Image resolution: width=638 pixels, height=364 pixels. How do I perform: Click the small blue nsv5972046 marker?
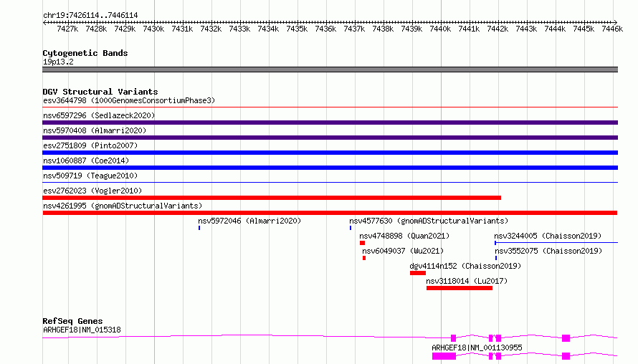(x=199, y=228)
